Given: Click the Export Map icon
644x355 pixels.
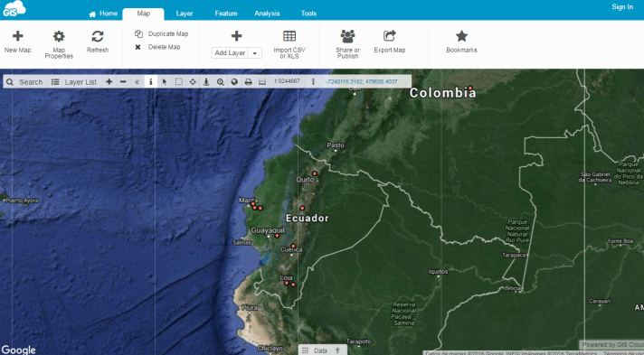Looking at the screenshot, I should tap(389, 36).
